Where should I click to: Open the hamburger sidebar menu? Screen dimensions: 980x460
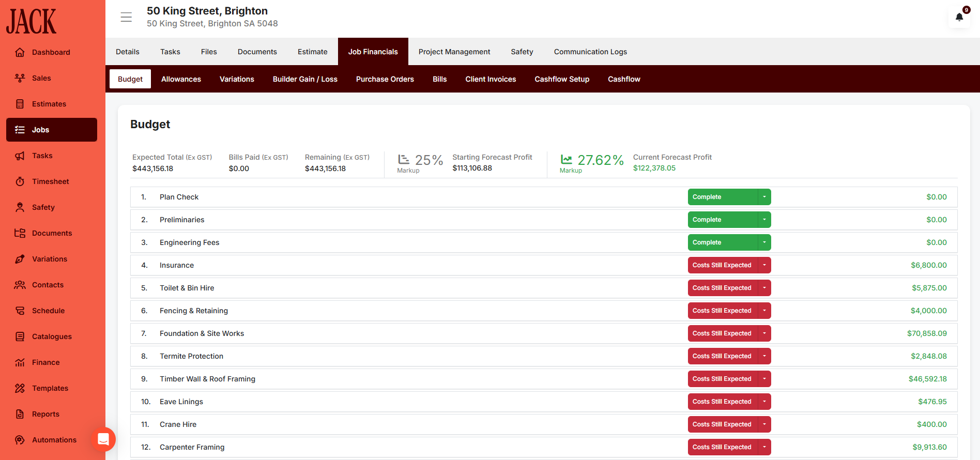[126, 17]
